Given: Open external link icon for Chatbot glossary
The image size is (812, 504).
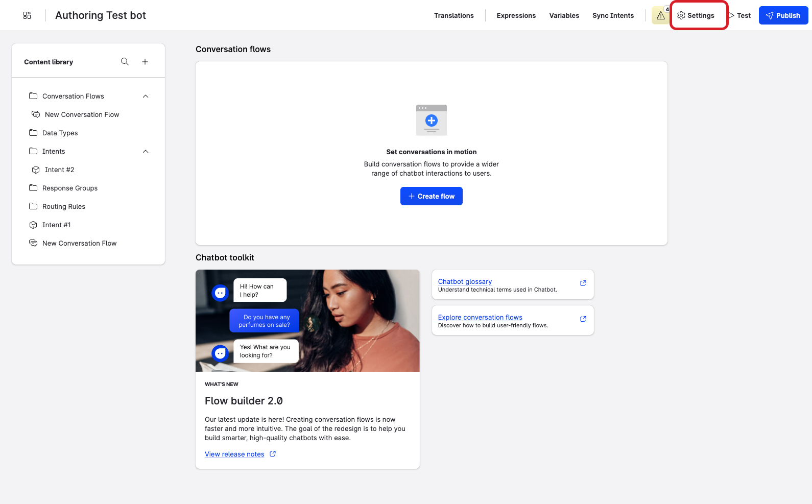Looking at the screenshot, I should click(583, 283).
